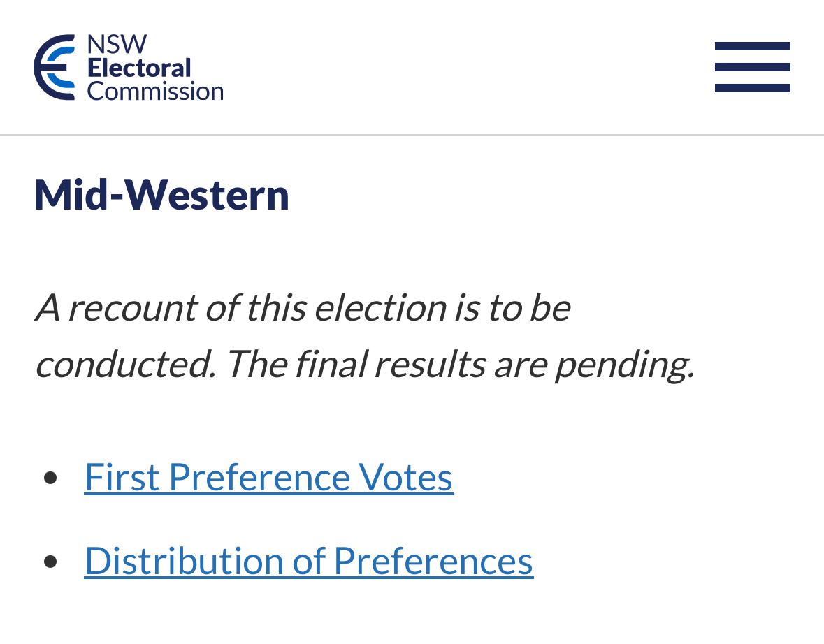Open the Distribution of Preferences link
Image resolution: width=824 pixels, height=644 pixels.
point(308,560)
